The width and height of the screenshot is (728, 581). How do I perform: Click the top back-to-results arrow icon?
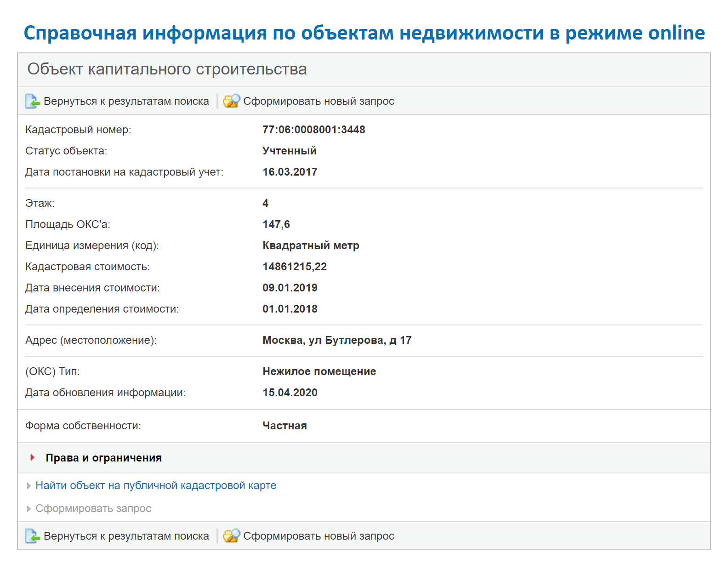point(33,101)
